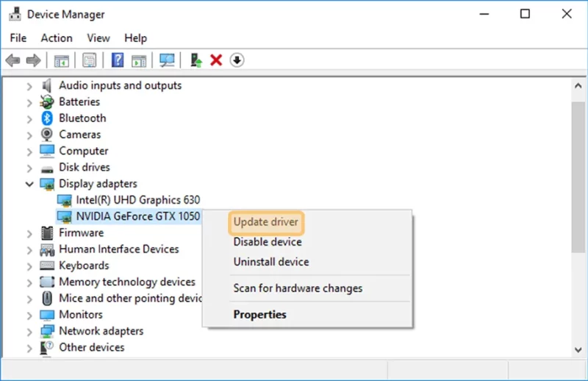Click the Display adapters category icon
The image size is (588, 381).
(x=47, y=184)
